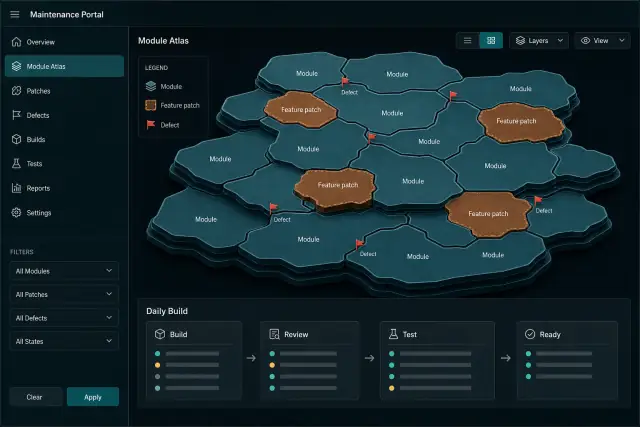Click the defect flag above the lower-left Defect label
This screenshot has width=640, height=427.
coord(273,209)
